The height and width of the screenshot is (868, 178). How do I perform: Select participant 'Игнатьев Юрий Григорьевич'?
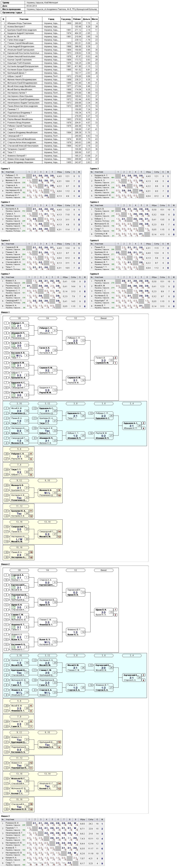tap(21, 50)
